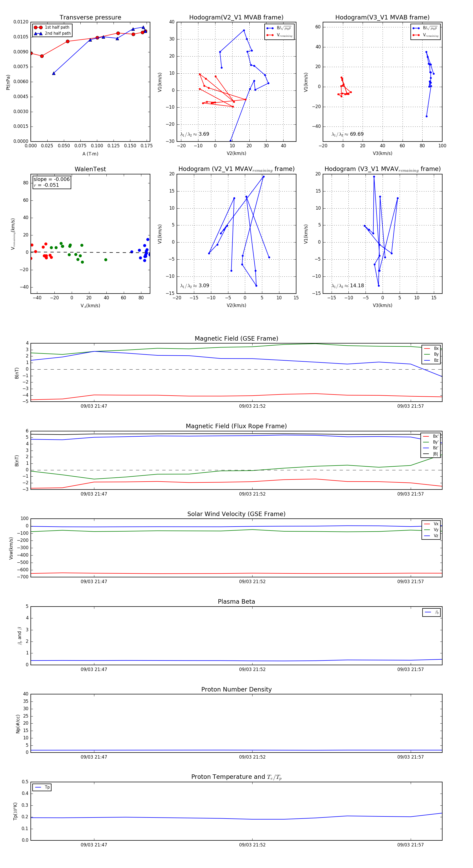This screenshot has height=868, width=473.
Task: Select the '1st half path' legend entry
Action: pos(52,27)
